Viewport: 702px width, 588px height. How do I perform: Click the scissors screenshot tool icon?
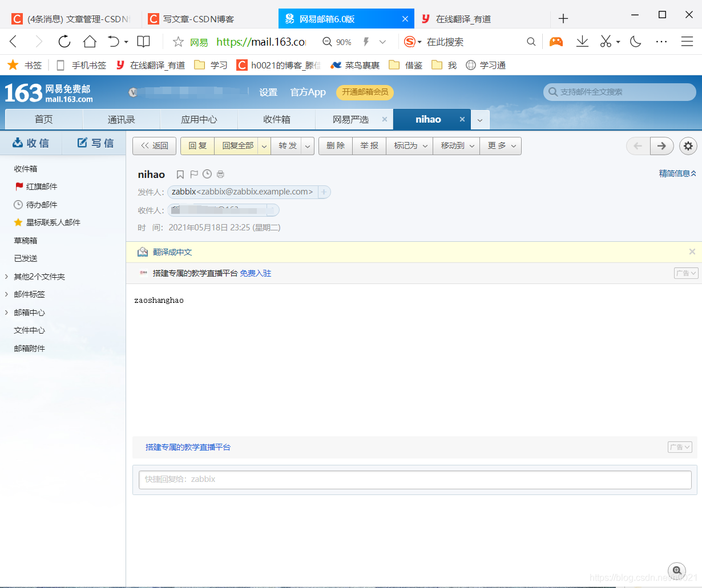coord(606,42)
